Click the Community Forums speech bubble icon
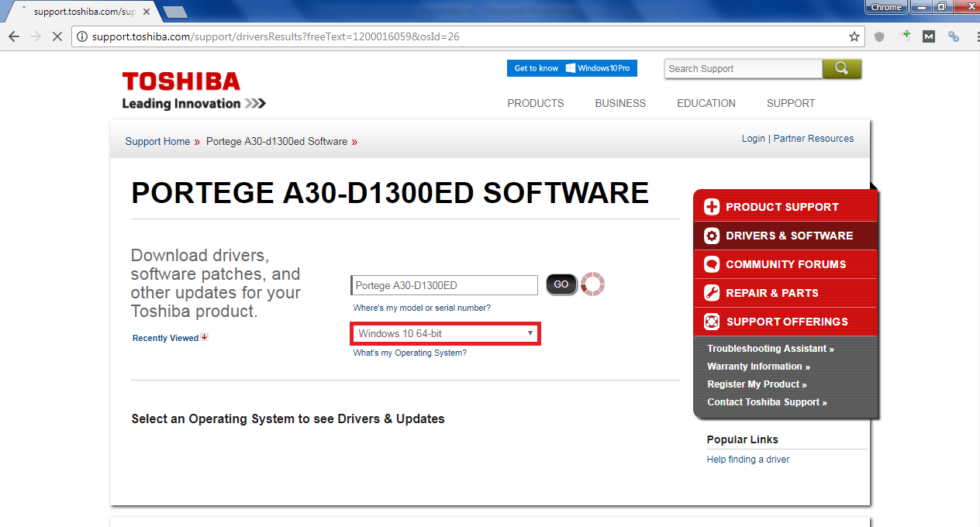The width and height of the screenshot is (980, 527). pos(712,264)
